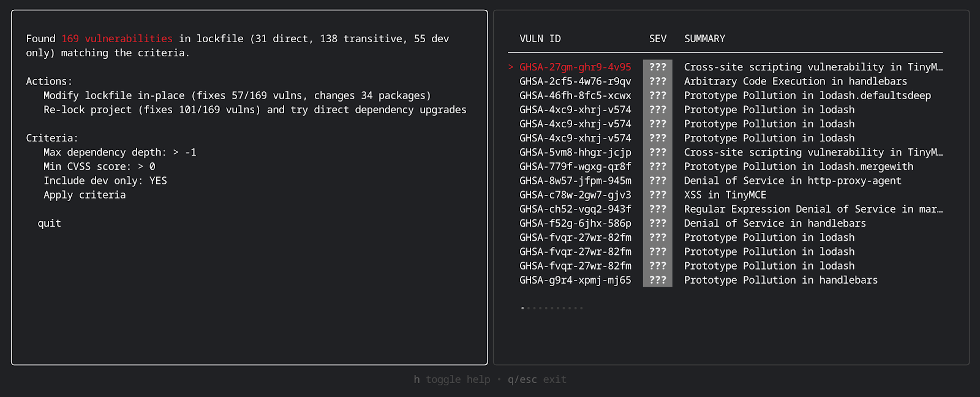Click severity badge for GHSA-2cf5-4w76-r9qv
980x397 pixels.
coord(658,81)
